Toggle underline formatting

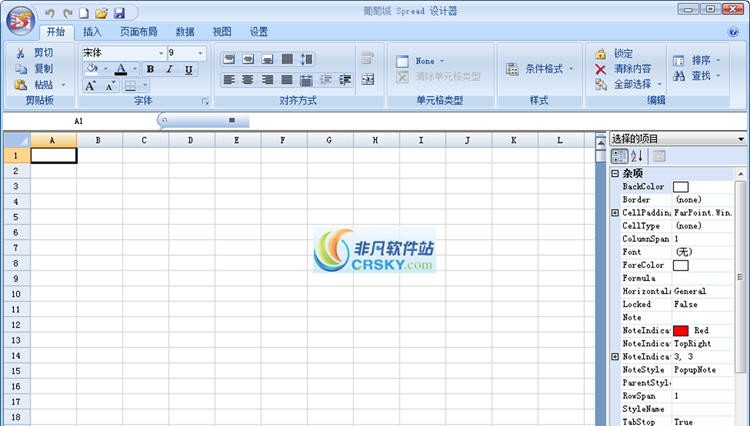tap(188, 69)
